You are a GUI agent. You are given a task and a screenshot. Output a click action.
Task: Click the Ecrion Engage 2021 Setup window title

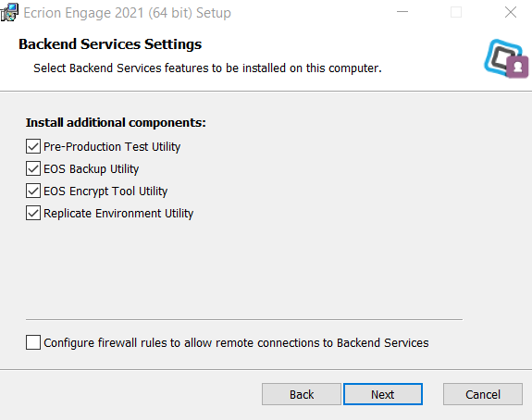click(128, 13)
